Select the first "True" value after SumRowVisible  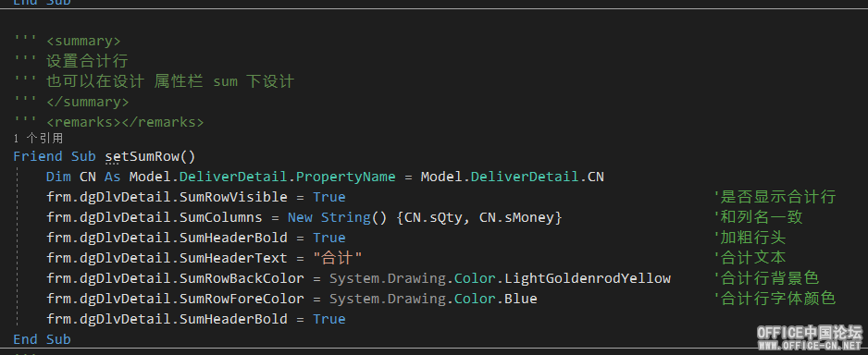329,197
